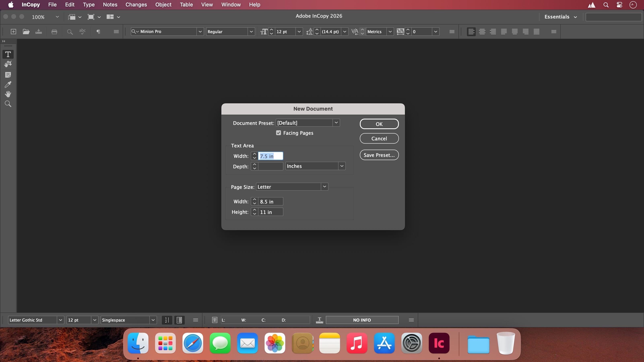The image size is (644, 362).
Task: Select the Type tool
Action: tap(8, 54)
